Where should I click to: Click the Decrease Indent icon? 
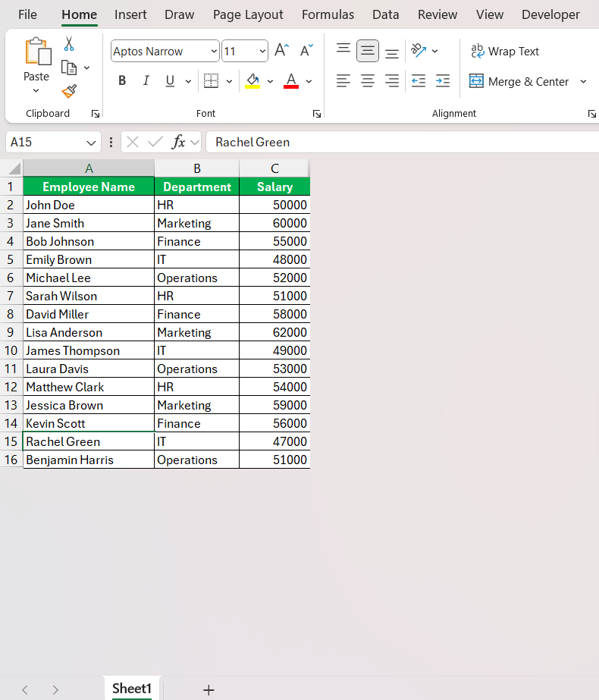coord(419,81)
